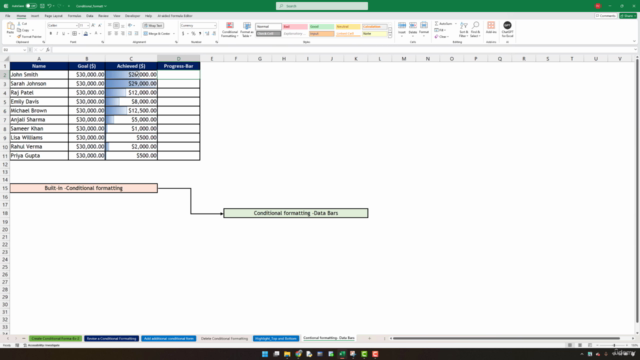
Task: Expand the Cell Styles gallery
Action: pos(390,36)
